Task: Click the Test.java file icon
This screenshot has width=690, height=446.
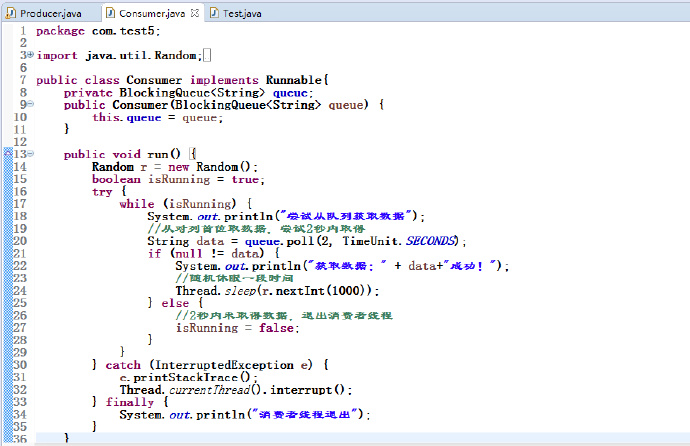Action: pos(214,13)
